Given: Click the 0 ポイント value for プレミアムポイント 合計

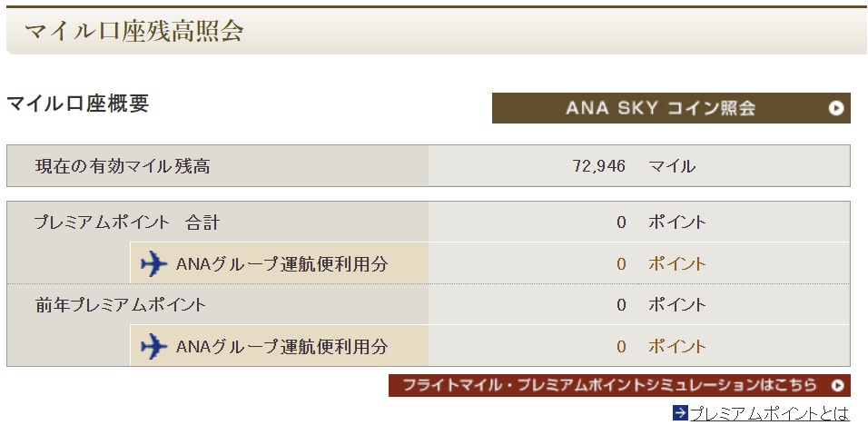Looking at the screenshot, I should pos(662,222).
